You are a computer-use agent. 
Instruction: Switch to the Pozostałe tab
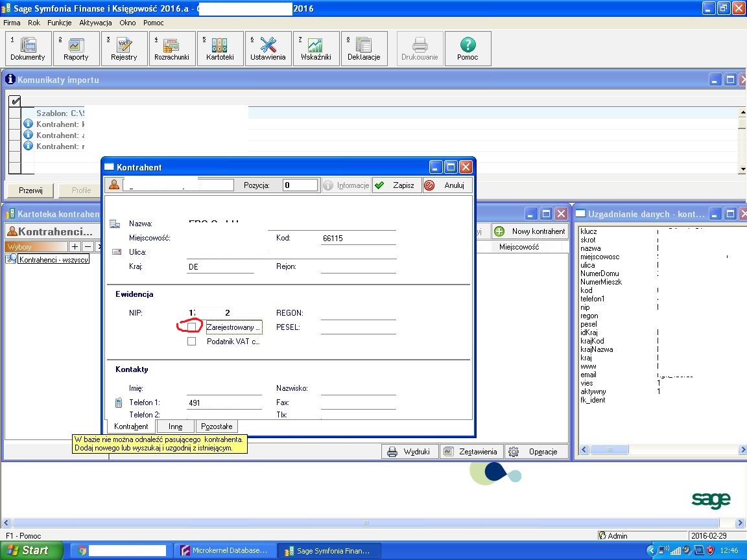click(217, 426)
